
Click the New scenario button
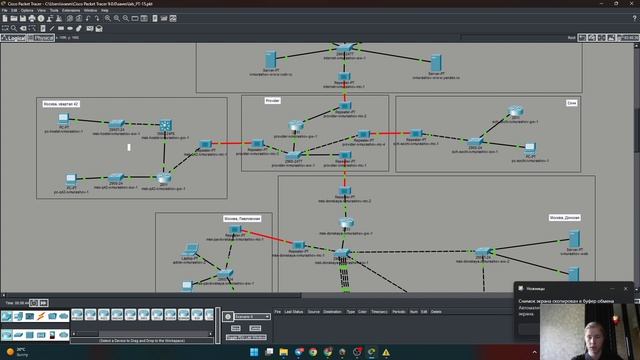236,328
